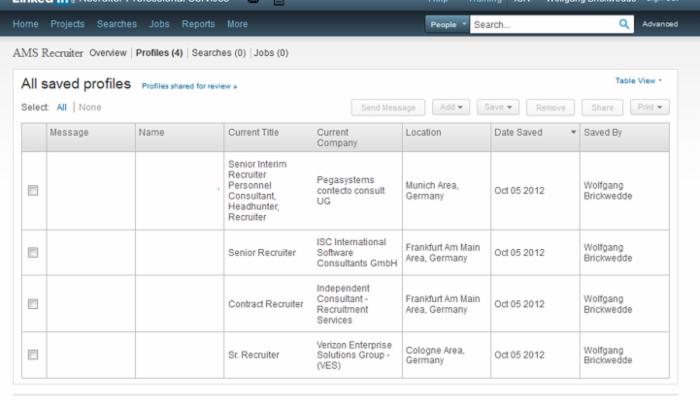Open the Projects menu

(67, 24)
